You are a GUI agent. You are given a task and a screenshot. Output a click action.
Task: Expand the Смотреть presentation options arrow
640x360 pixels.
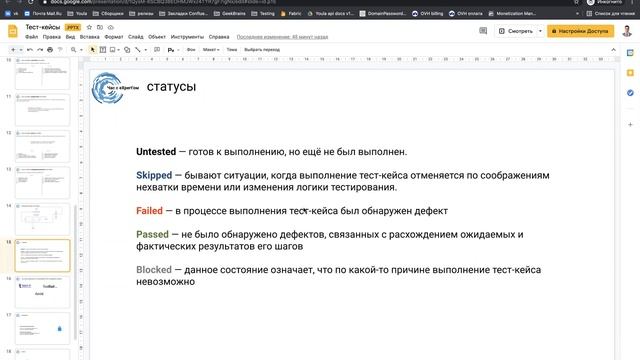tap(540, 31)
